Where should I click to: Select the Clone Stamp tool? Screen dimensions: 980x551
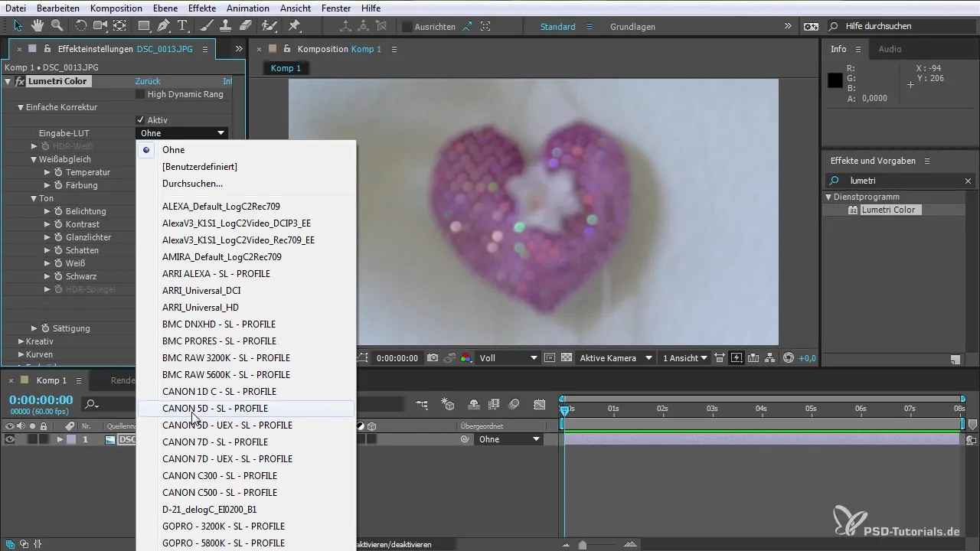pos(226,26)
